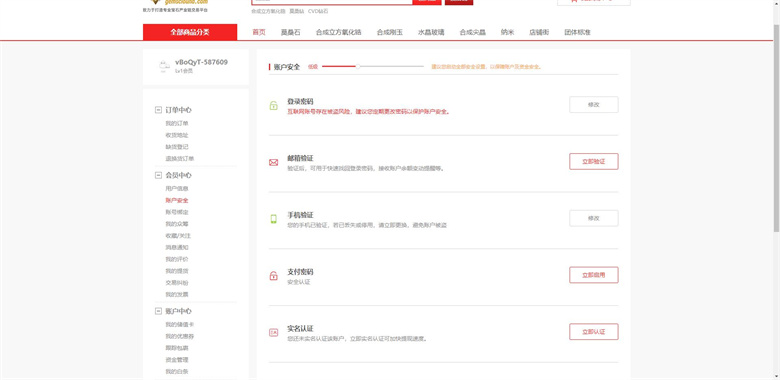Click the user avatar icon beside vBoQyT-587609

pos(164,66)
